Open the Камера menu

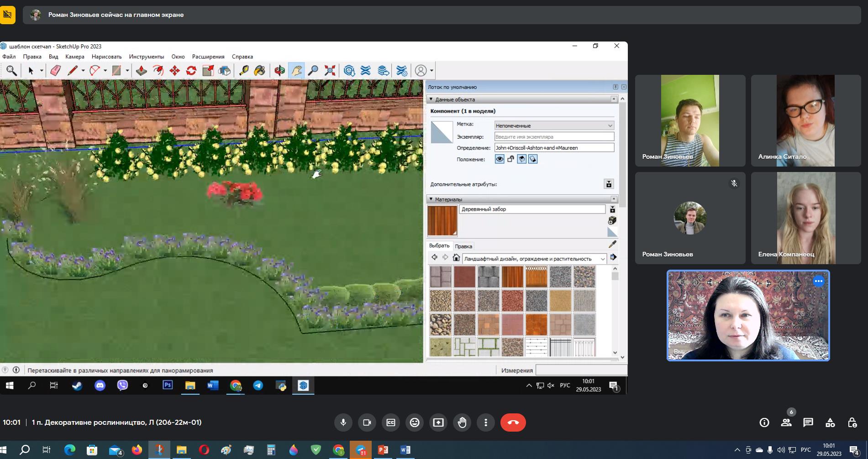[74, 57]
